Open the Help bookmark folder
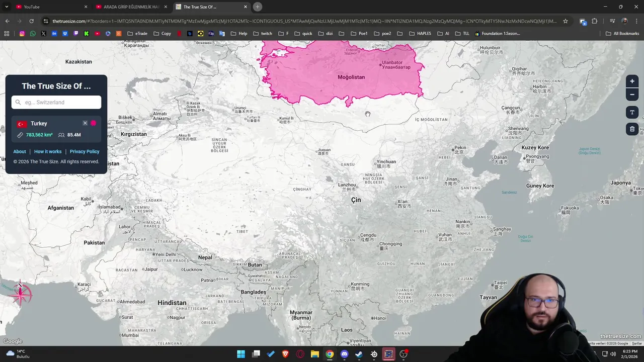Screen dimensions: 644x362 pyautogui.click(x=239, y=34)
